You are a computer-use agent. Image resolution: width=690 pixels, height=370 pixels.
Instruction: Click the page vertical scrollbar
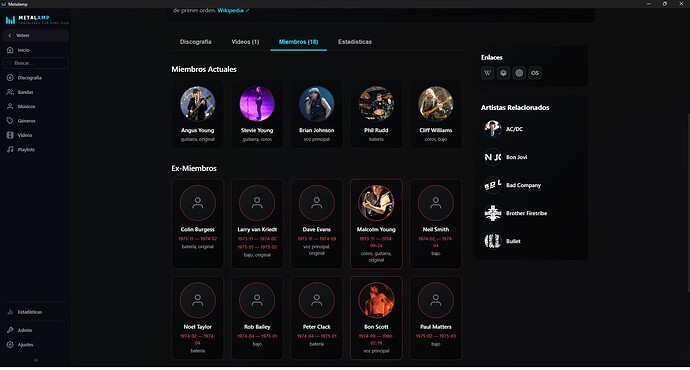click(688, 202)
